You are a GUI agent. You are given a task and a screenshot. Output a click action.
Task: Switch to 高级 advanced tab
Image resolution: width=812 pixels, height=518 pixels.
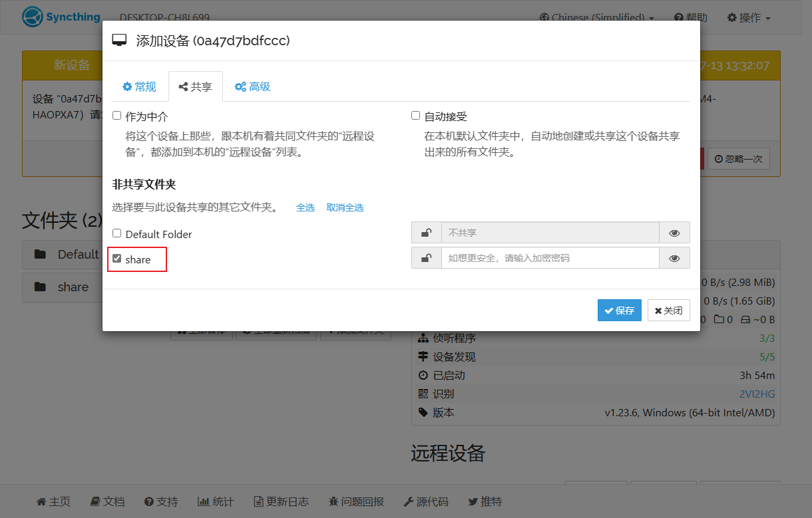252,86
